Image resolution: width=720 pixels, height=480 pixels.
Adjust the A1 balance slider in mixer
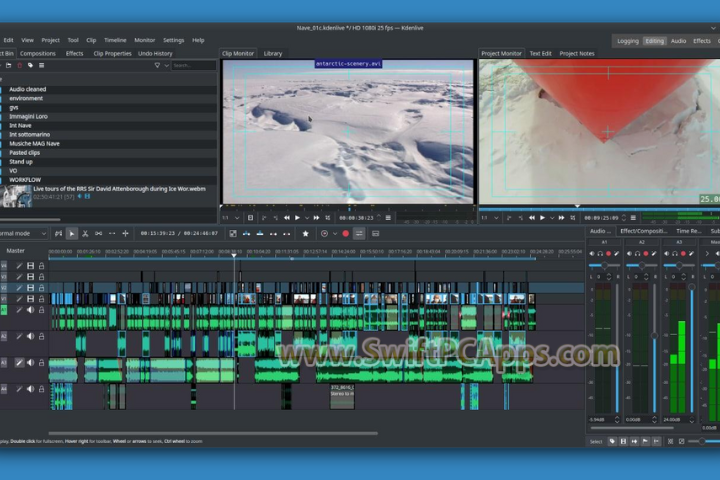tap(604, 265)
